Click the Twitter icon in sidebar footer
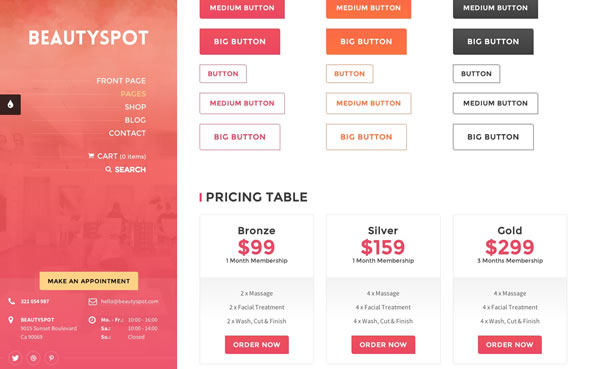 coord(15,358)
